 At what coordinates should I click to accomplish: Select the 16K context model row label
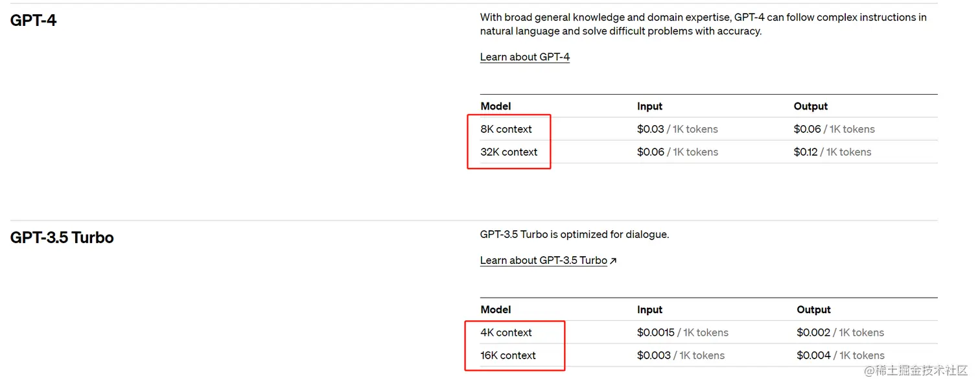(508, 355)
